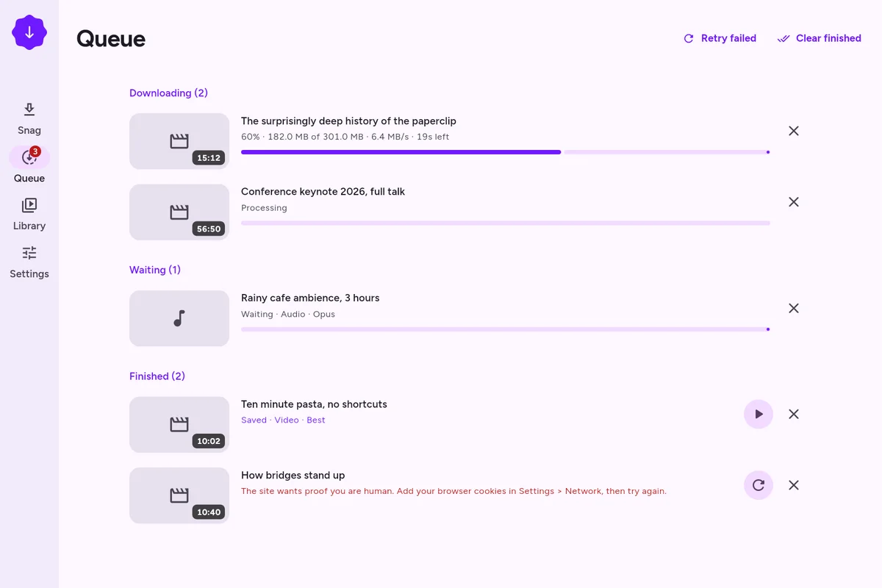Click the Clear finished button
Viewport: 882px width, 588px height.
[819, 38]
